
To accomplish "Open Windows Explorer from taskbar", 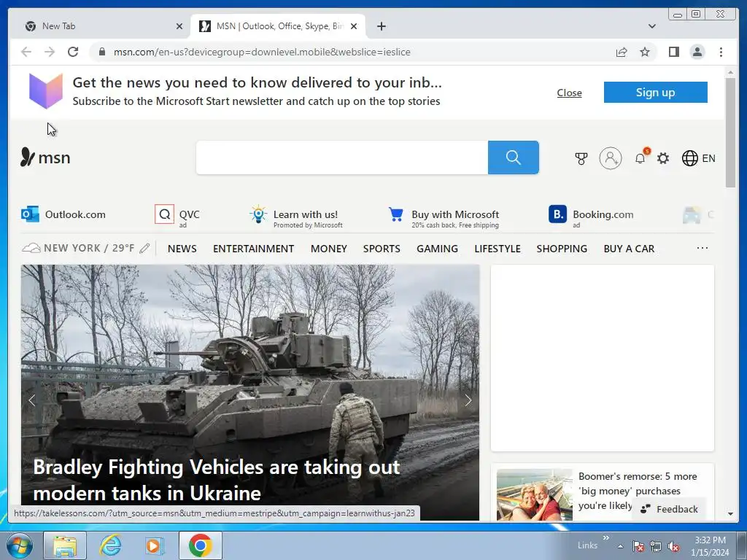I will (65, 545).
